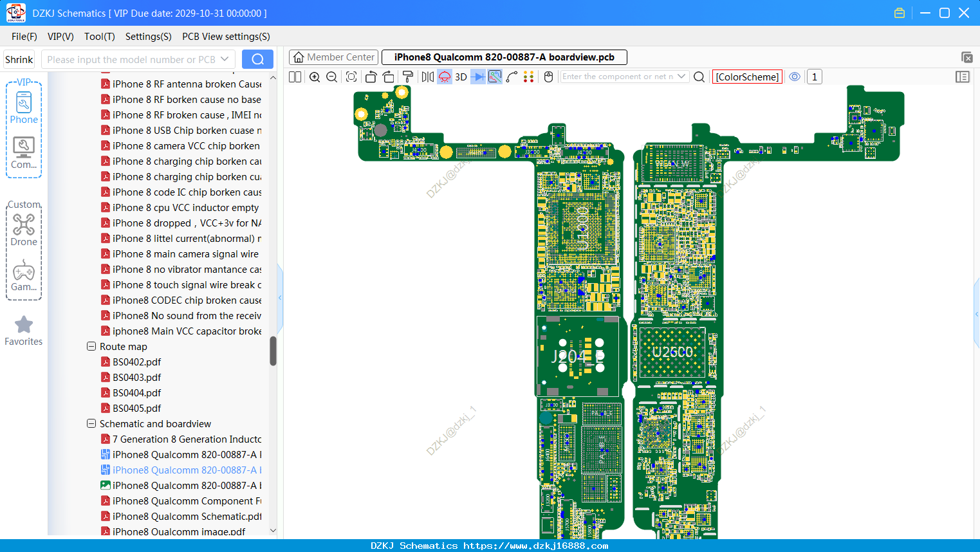Open the Tool(T) menu
This screenshot has height=552, width=980.
pyautogui.click(x=100, y=37)
